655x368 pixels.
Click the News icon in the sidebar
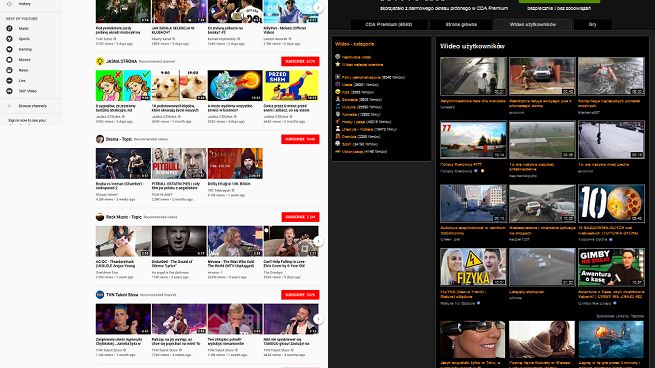(x=9, y=70)
